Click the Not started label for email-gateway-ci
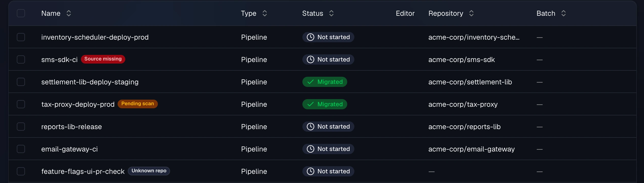This screenshot has width=644, height=183. point(334,149)
